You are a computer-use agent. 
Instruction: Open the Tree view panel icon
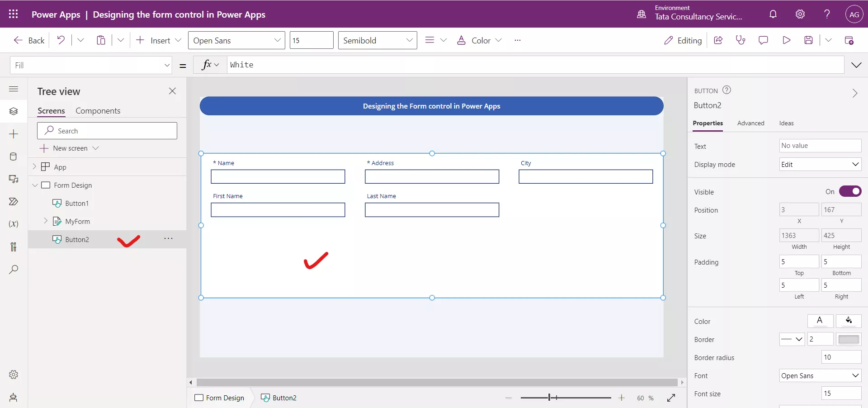[14, 111]
